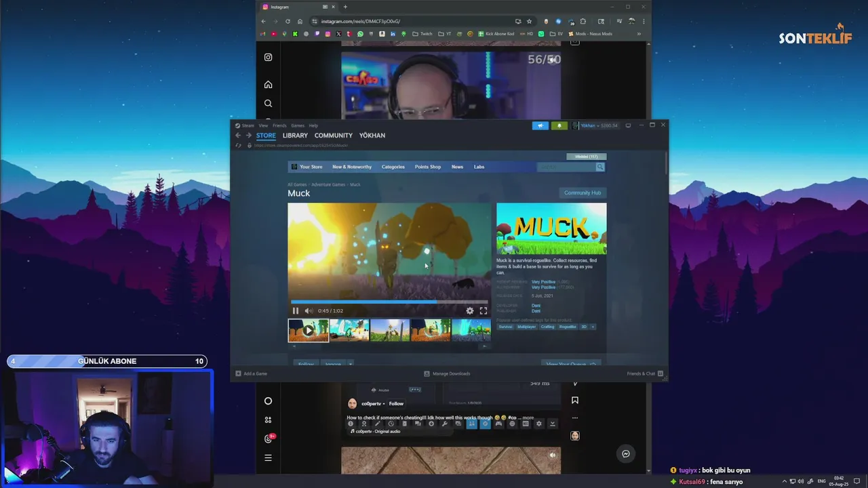Viewport: 868px width, 488px height.
Task: Click the gamepad icon in overlay toolbar
Action: coord(498,424)
